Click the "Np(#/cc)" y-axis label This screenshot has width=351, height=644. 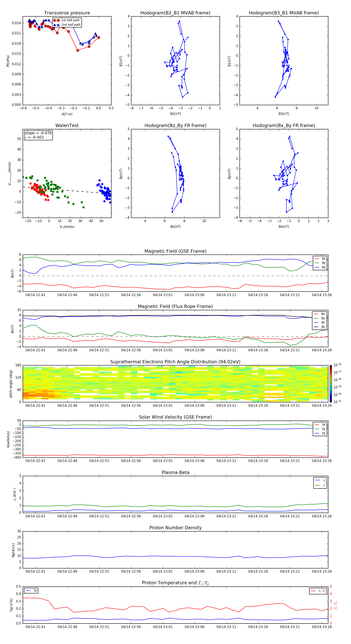coord(13,550)
